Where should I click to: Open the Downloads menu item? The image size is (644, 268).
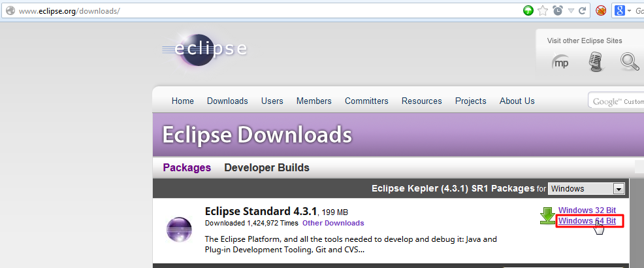pyautogui.click(x=227, y=101)
